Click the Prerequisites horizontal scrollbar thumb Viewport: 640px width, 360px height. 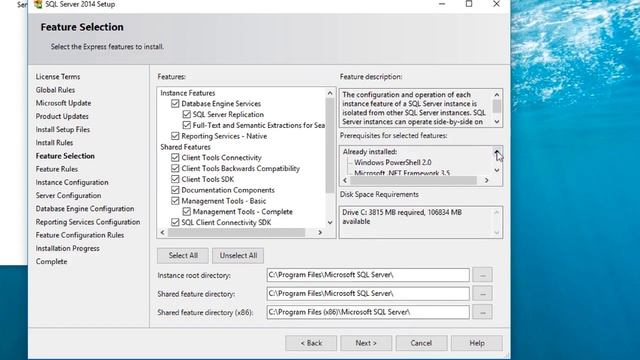pyautogui.click(x=413, y=180)
